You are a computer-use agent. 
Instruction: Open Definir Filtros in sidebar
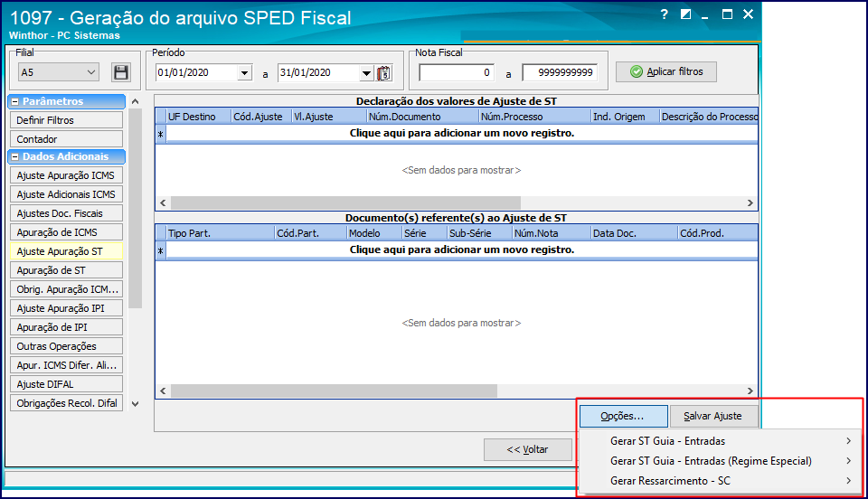[x=66, y=120]
